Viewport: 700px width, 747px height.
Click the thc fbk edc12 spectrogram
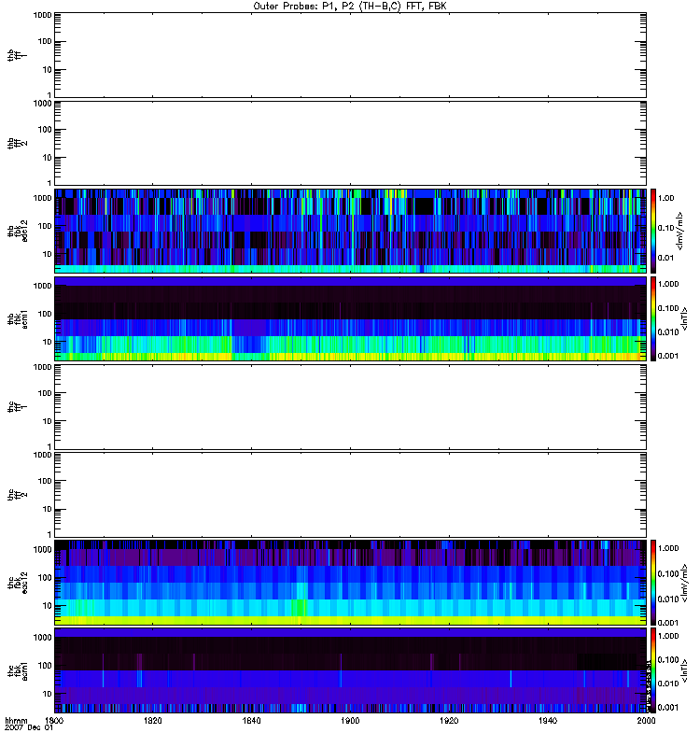[350, 583]
